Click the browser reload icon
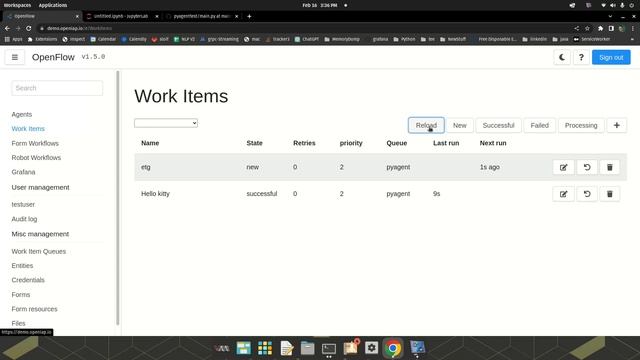This screenshot has height=360, width=640. (x=29, y=28)
